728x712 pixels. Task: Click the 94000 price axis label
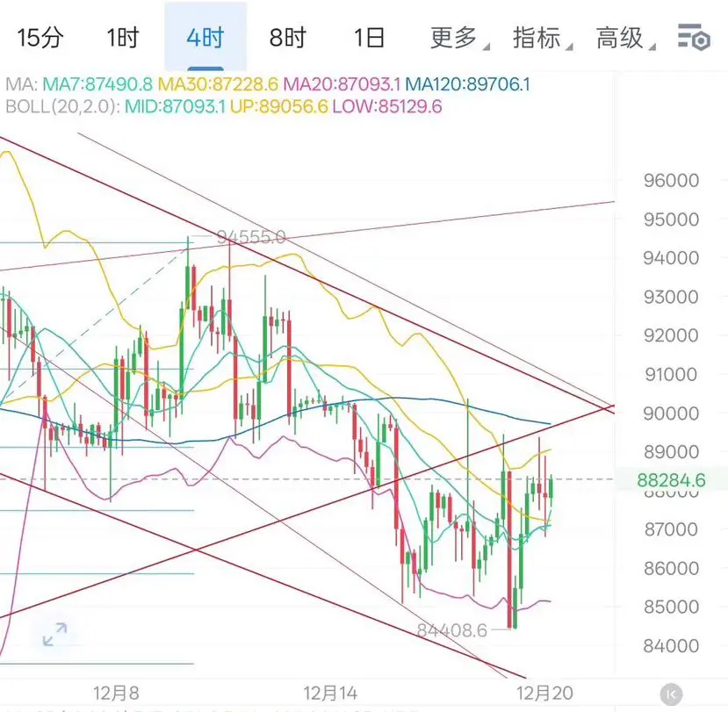(x=671, y=257)
